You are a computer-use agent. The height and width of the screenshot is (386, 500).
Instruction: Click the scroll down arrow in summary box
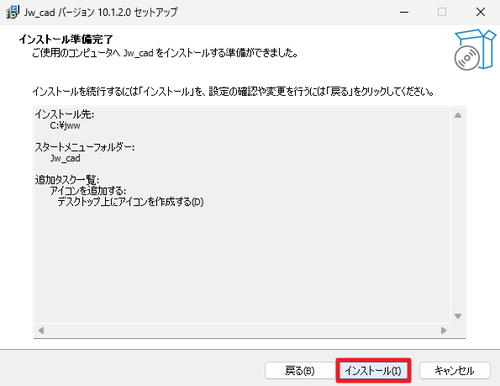pos(458,316)
